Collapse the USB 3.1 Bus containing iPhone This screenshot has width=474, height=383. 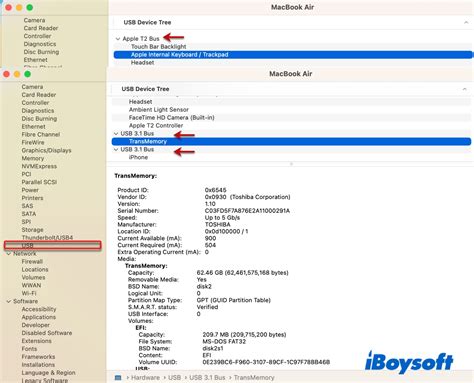[x=116, y=150]
